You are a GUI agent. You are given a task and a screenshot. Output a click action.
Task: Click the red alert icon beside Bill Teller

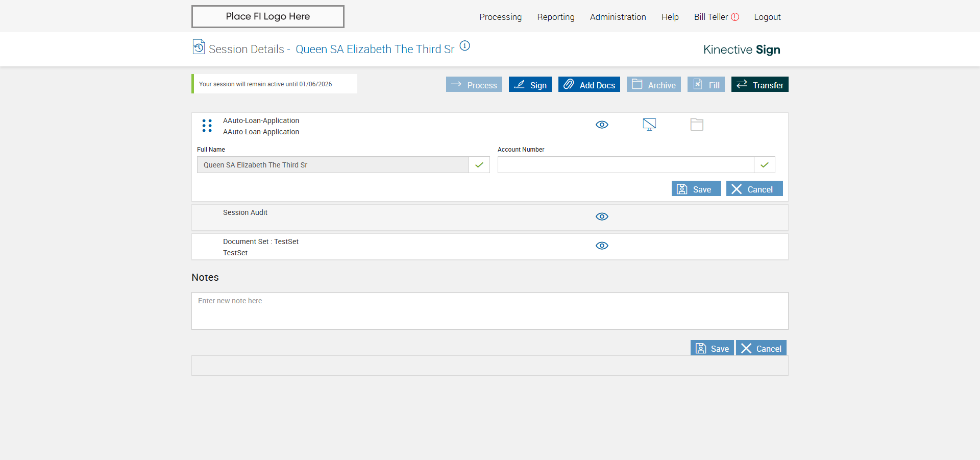click(735, 17)
